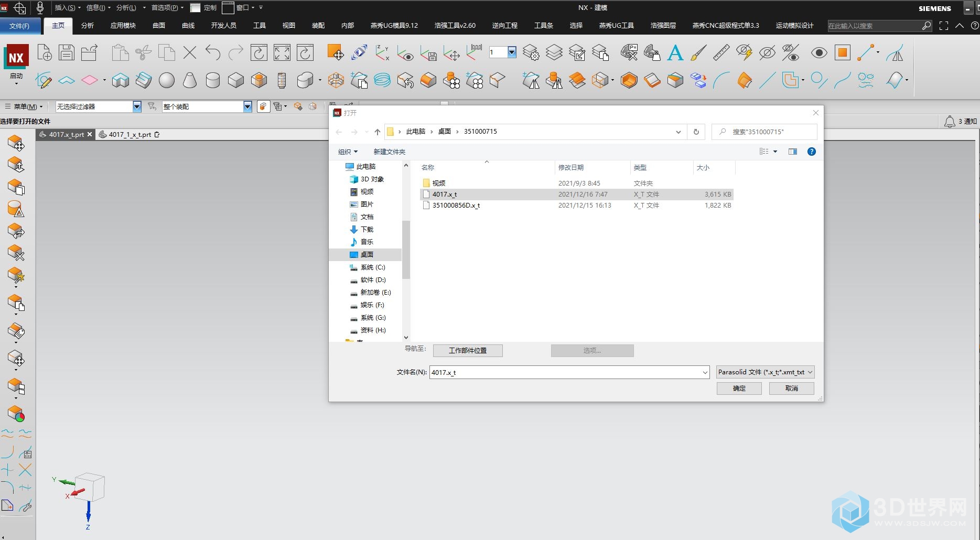Click the Delete X icon in the ribbon

pyautogui.click(x=190, y=52)
